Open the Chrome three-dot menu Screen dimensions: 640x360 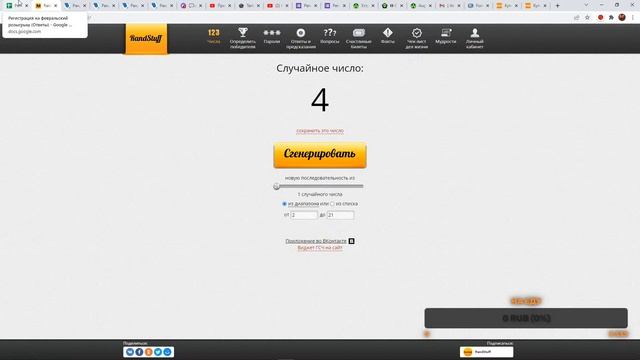click(x=633, y=18)
